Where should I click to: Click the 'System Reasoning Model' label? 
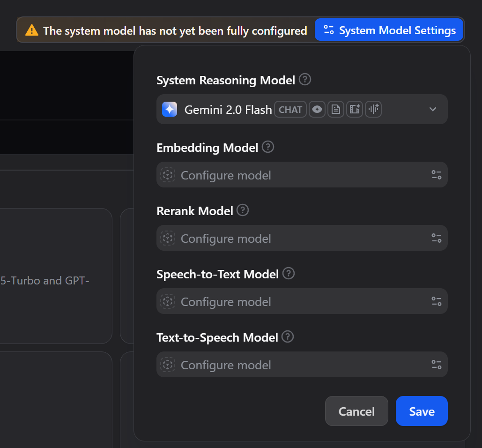click(x=226, y=81)
